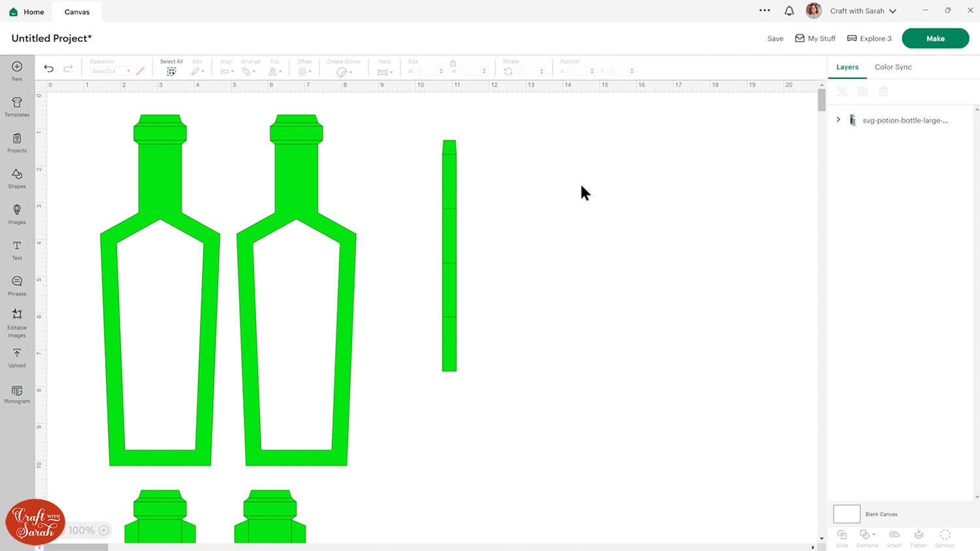Select the narrow green strip shape

[449, 255]
